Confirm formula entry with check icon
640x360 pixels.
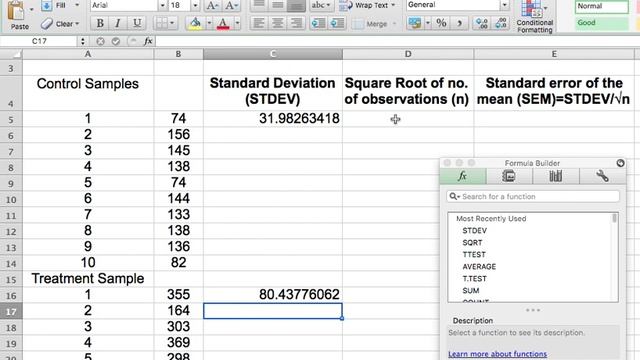pyautogui.click(x=116, y=41)
